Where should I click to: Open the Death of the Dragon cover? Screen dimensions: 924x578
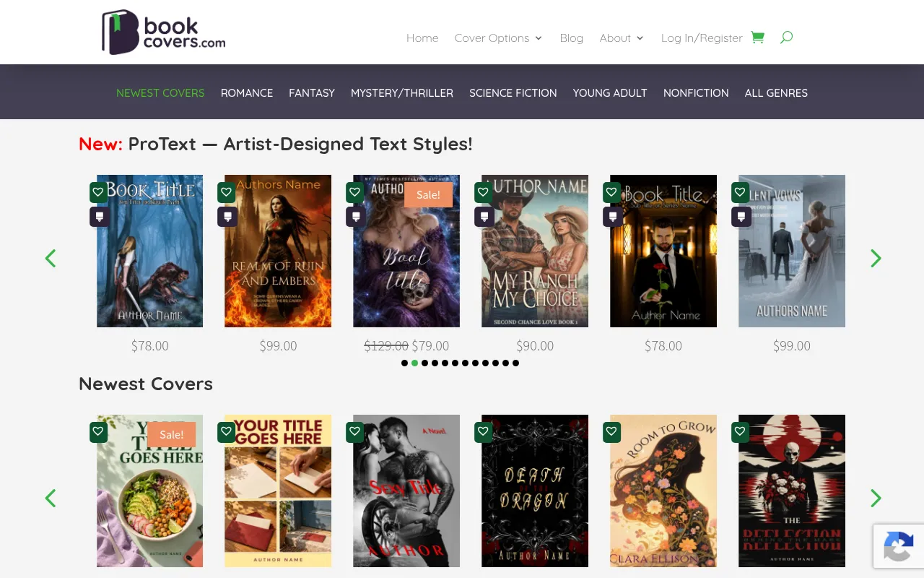(535, 491)
